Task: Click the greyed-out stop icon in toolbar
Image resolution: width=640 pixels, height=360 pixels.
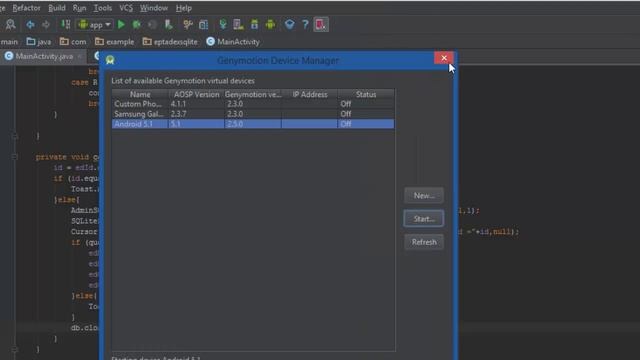Action: tap(152, 25)
